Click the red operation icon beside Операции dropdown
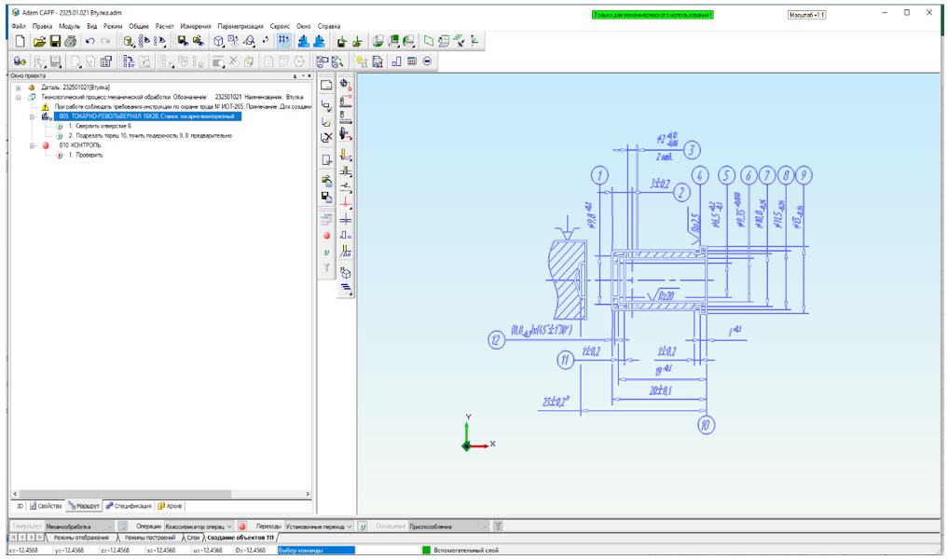The width and height of the screenshot is (948, 560). point(241,526)
